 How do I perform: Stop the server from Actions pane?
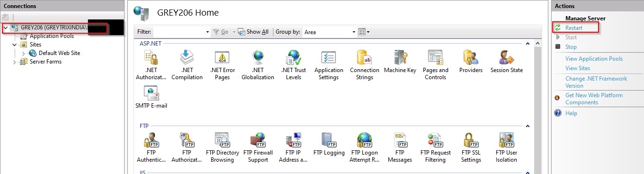[x=571, y=47]
